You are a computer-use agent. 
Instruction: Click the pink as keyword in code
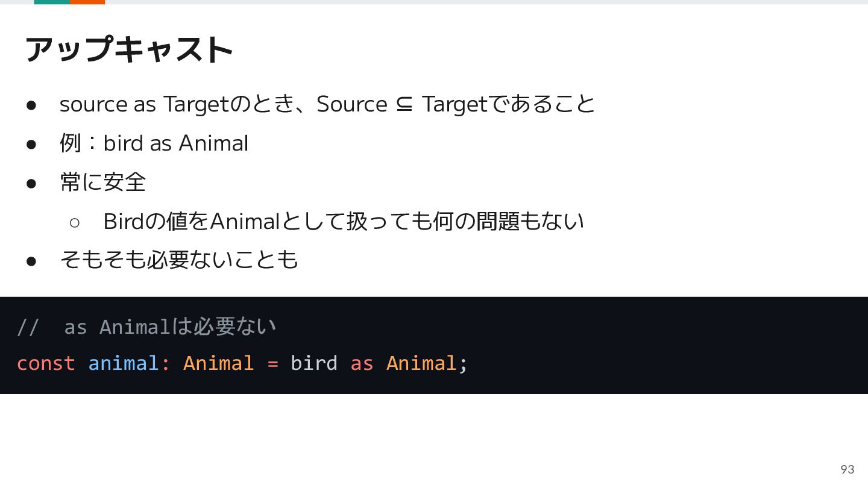(362, 364)
